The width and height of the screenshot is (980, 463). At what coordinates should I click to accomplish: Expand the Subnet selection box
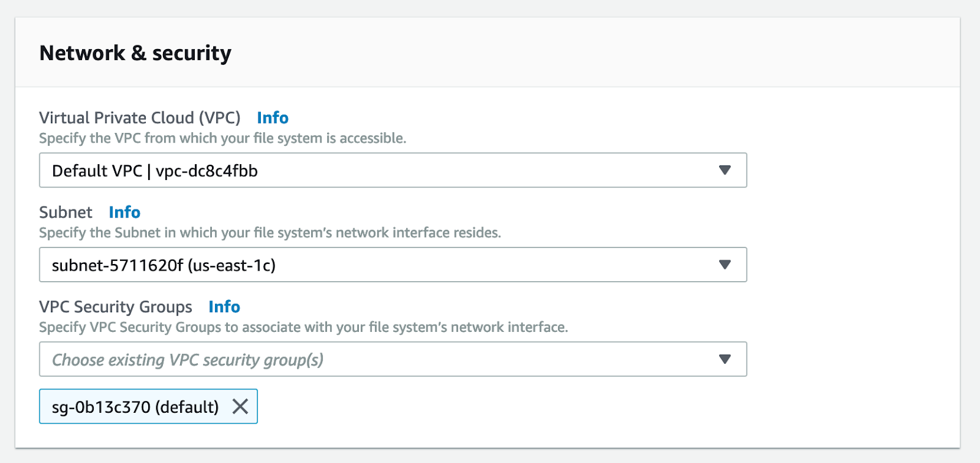[392, 265]
